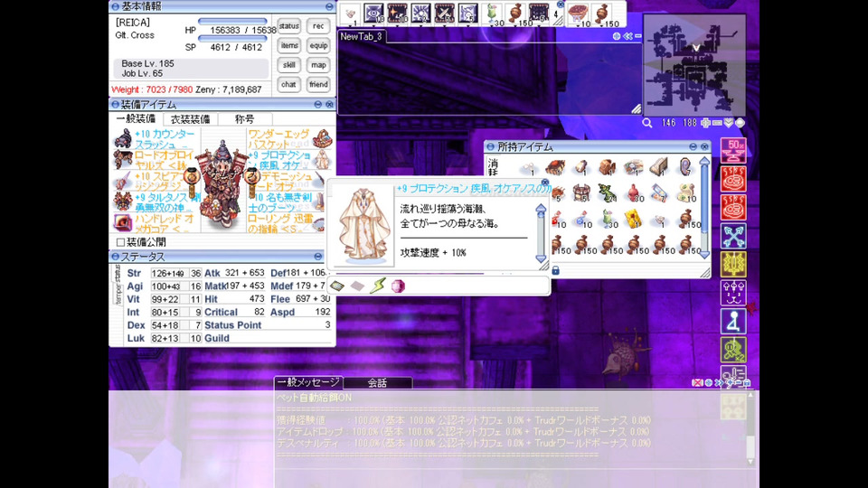The width and height of the screenshot is (868, 488).
Task: Zoom out the minimap with minus icon
Action: (x=717, y=123)
